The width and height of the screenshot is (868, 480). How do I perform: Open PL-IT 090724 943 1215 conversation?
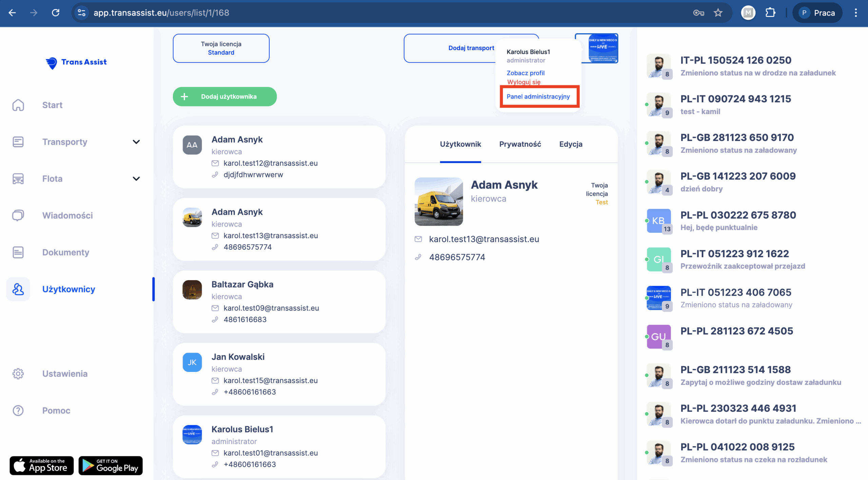(x=735, y=105)
